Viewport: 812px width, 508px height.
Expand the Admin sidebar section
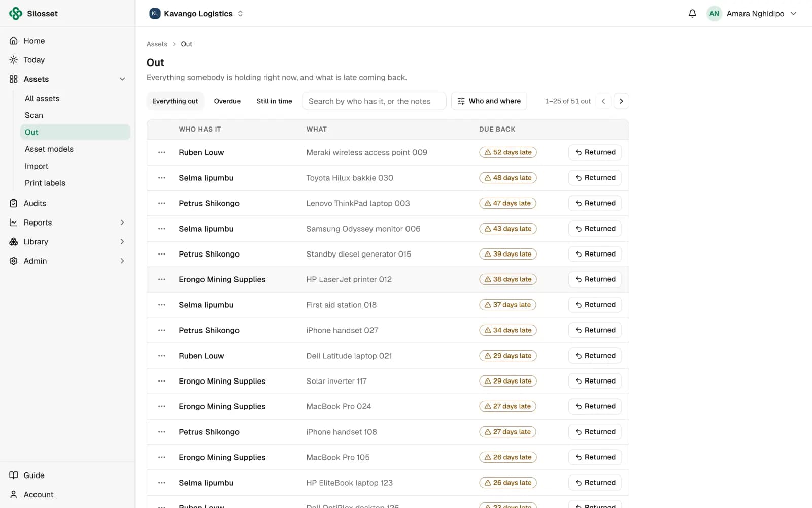click(122, 261)
